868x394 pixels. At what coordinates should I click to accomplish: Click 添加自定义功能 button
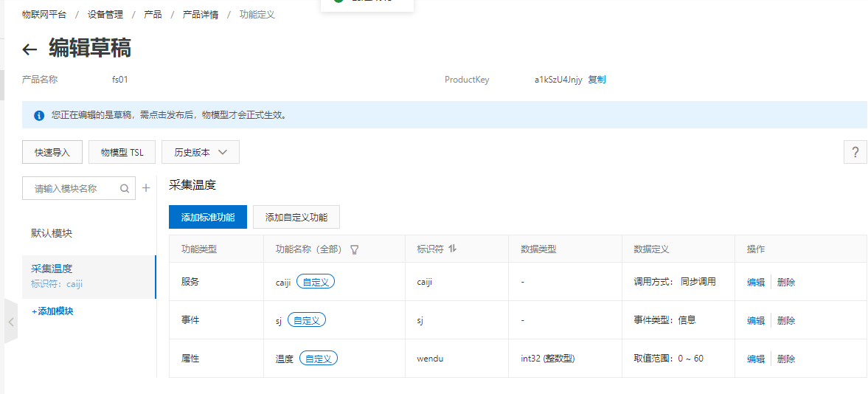point(296,217)
